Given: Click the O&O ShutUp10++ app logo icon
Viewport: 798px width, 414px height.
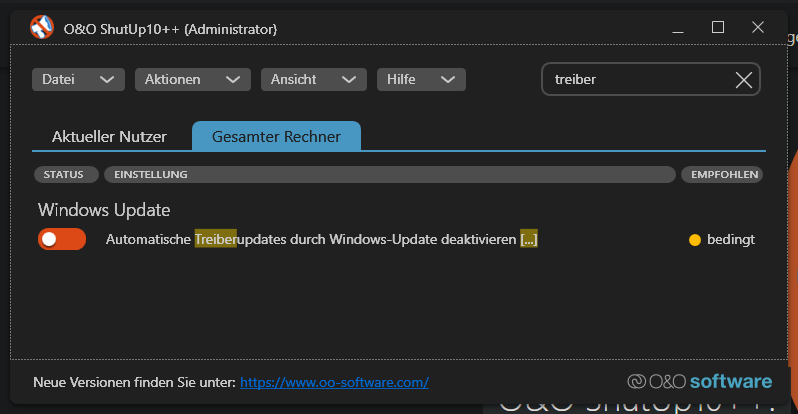Looking at the screenshot, I should click(x=42, y=27).
